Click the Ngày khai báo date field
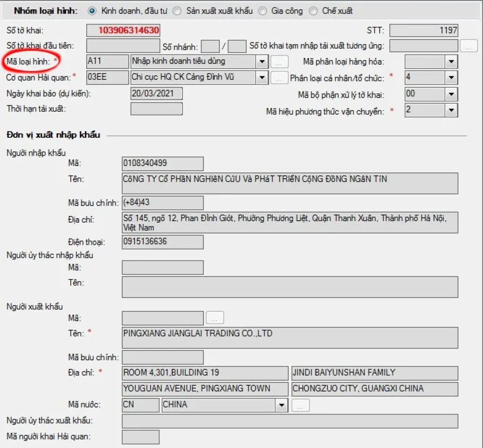 pos(156,94)
